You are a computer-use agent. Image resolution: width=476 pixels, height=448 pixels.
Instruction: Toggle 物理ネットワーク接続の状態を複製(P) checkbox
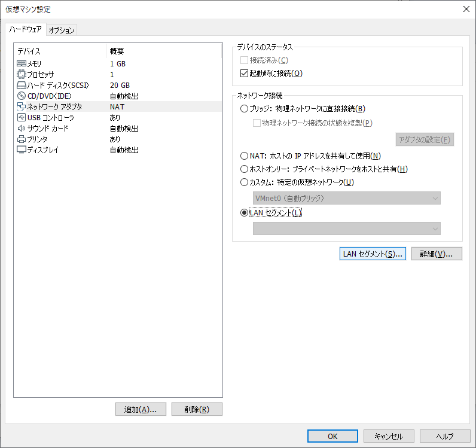click(x=257, y=123)
